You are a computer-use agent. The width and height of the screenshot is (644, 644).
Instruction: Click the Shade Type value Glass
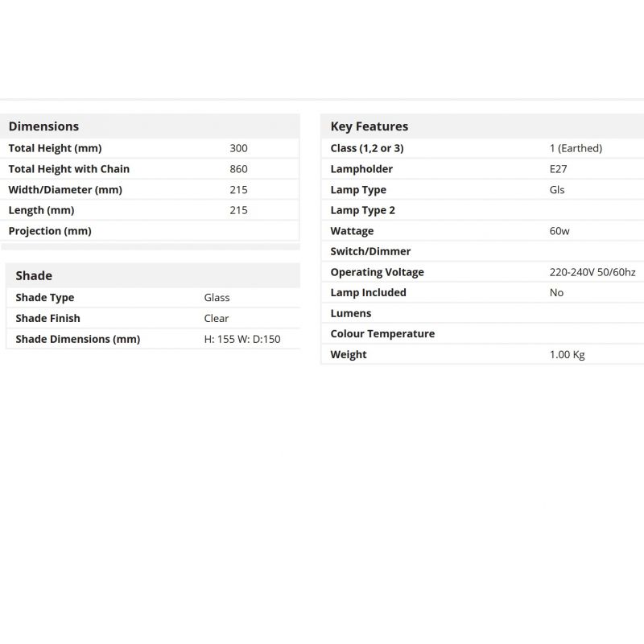pyautogui.click(x=217, y=298)
